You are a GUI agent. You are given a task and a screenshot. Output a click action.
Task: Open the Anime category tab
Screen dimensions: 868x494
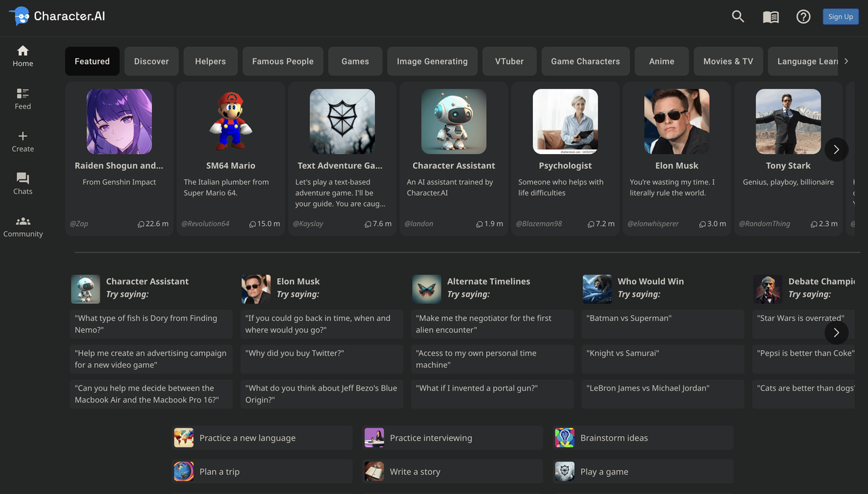click(x=661, y=61)
